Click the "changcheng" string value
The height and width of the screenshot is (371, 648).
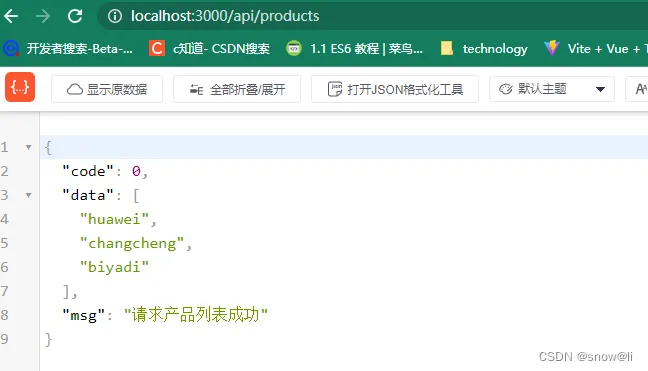[132, 243]
